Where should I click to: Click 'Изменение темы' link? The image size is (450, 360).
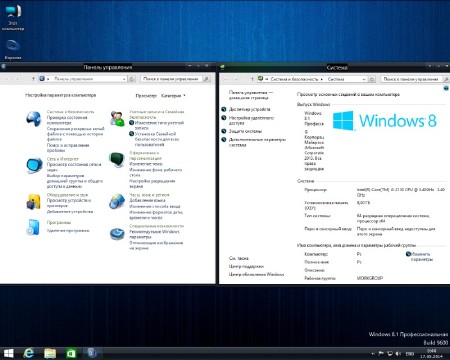(x=146, y=164)
